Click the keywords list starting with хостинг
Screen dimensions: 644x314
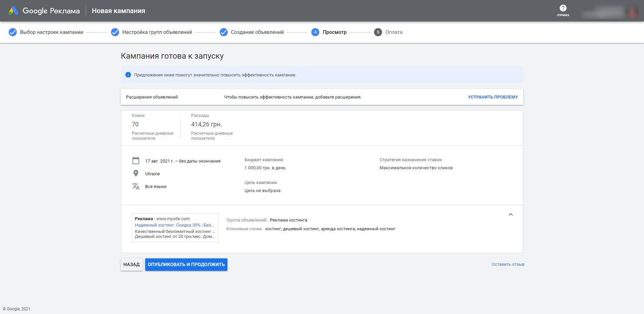pyautogui.click(x=330, y=229)
